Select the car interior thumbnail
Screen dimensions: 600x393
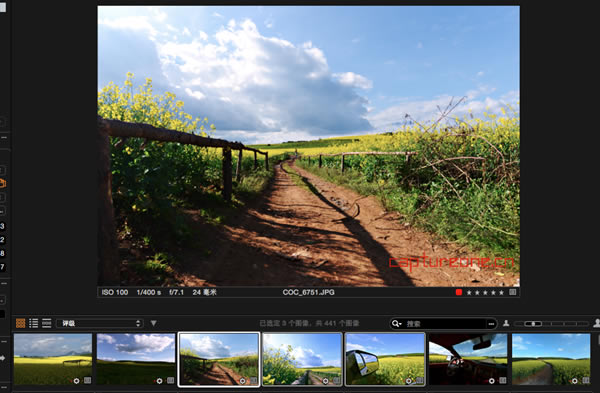coord(468,359)
